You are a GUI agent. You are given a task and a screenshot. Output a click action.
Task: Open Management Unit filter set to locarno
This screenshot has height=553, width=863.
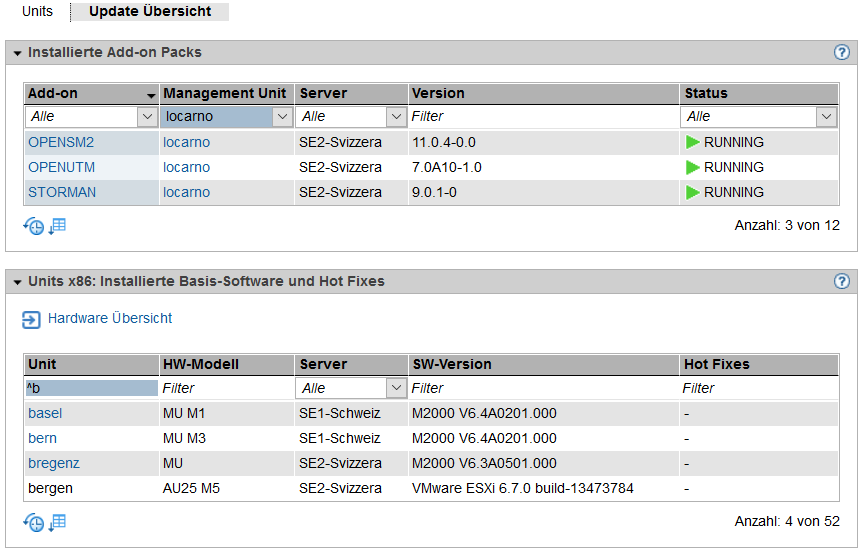coord(227,117)
